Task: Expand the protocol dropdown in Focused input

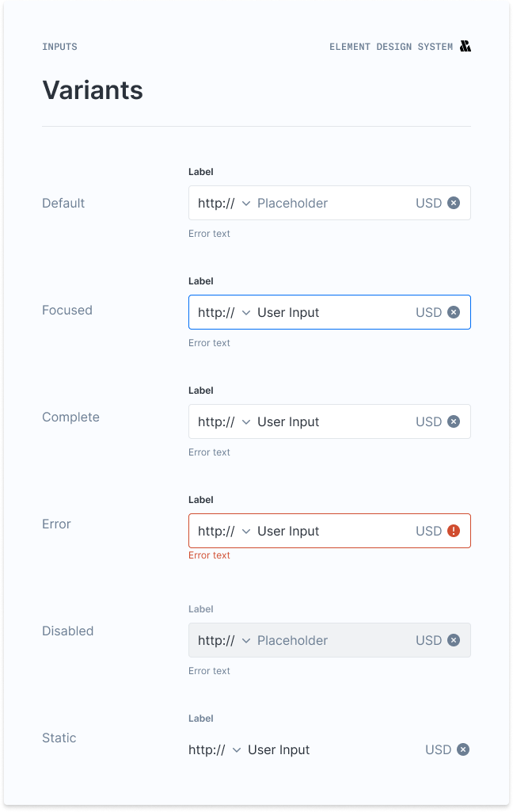Action: [245, 313]
